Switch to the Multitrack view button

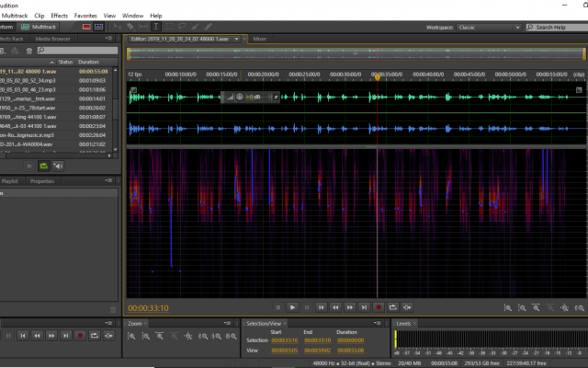tap(39, 27)
